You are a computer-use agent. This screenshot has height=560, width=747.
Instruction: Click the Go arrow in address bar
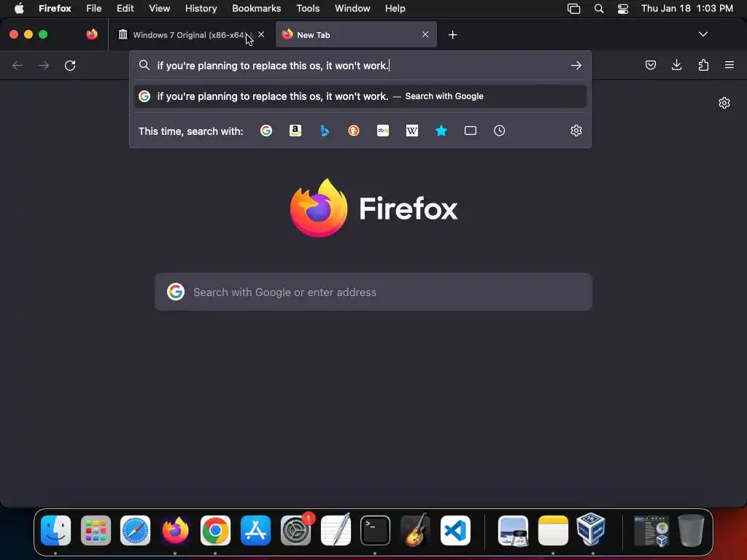point(576,65)
